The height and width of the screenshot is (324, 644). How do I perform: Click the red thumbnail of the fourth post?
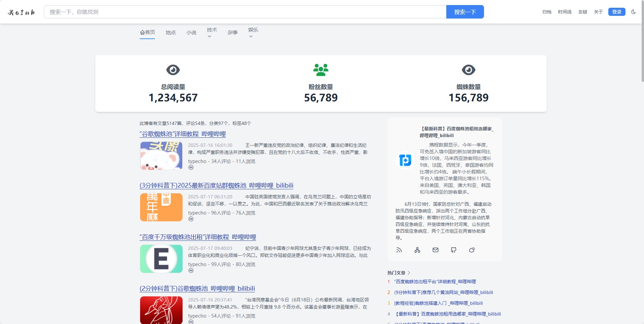pyautogui.click(x=161, y=310)
